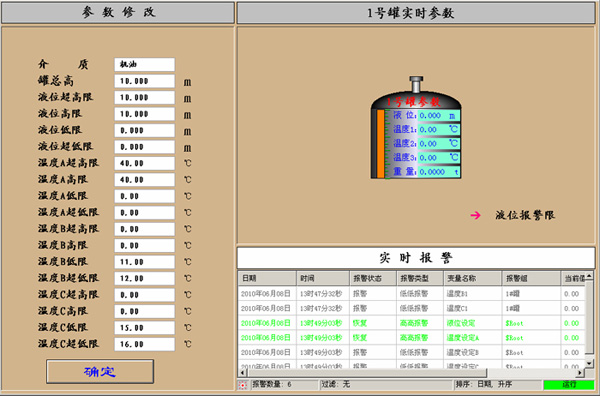Viewport: 600px width, 396px height.
Task: Click the 确定 confirm button
Action: click(x=100, y=371)
